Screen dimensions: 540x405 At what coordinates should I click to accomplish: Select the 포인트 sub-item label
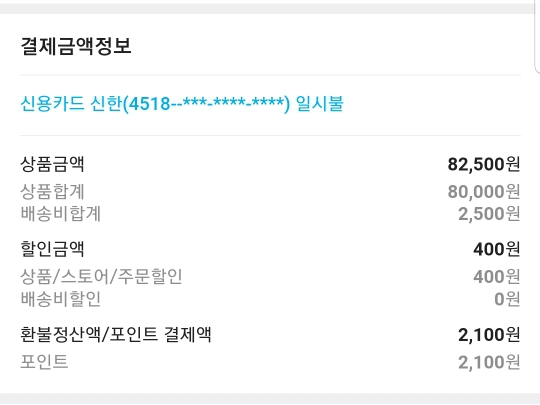(x=44, y=362)
